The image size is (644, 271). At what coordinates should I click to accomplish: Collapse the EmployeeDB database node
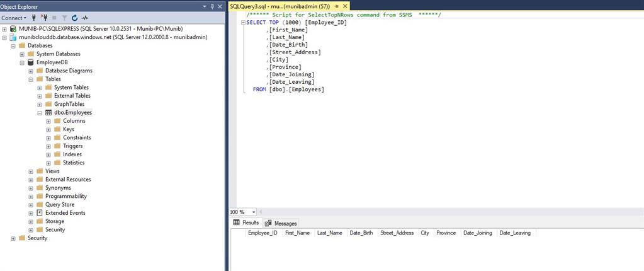22,62
